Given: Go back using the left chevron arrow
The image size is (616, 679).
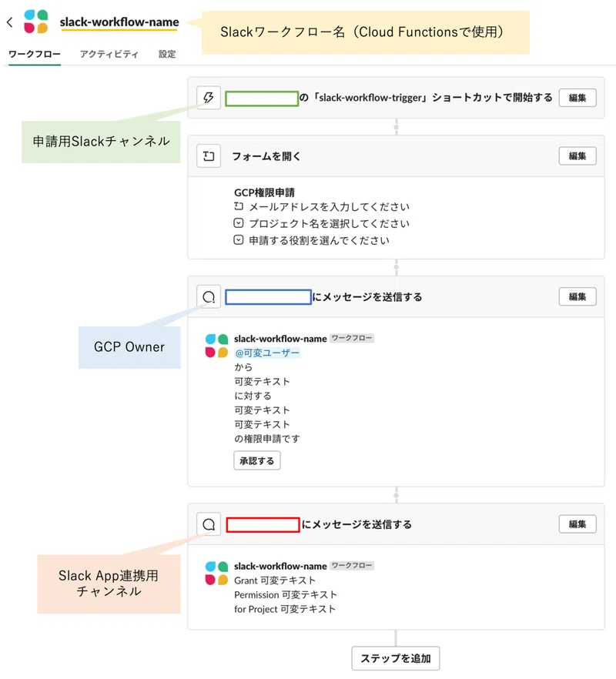Looking at the screenshot, I should 9,22.
